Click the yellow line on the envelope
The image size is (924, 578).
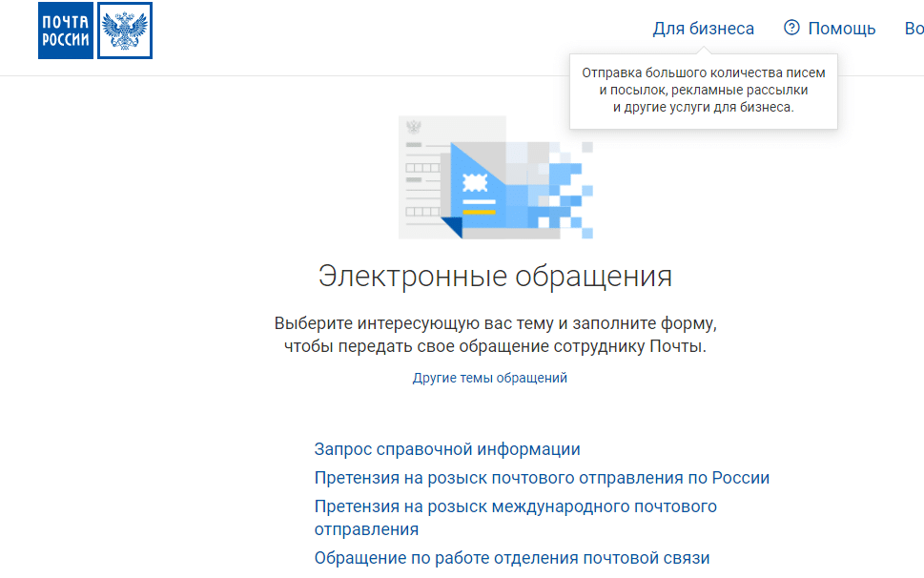[x=479, y=212]
